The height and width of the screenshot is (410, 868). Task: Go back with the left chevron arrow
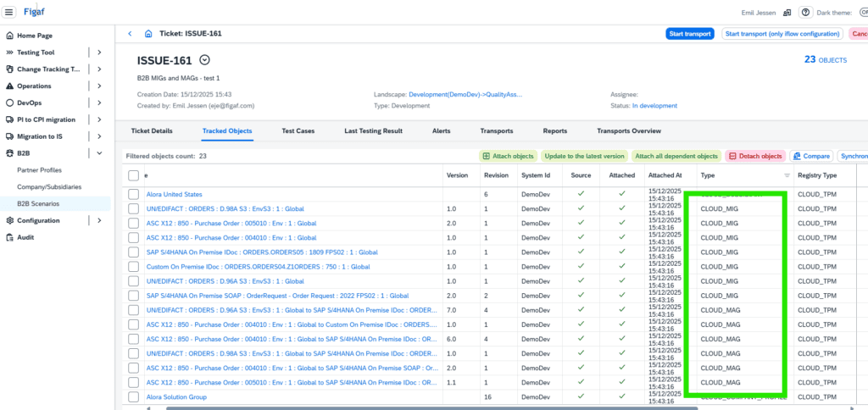tap(130, 34)
